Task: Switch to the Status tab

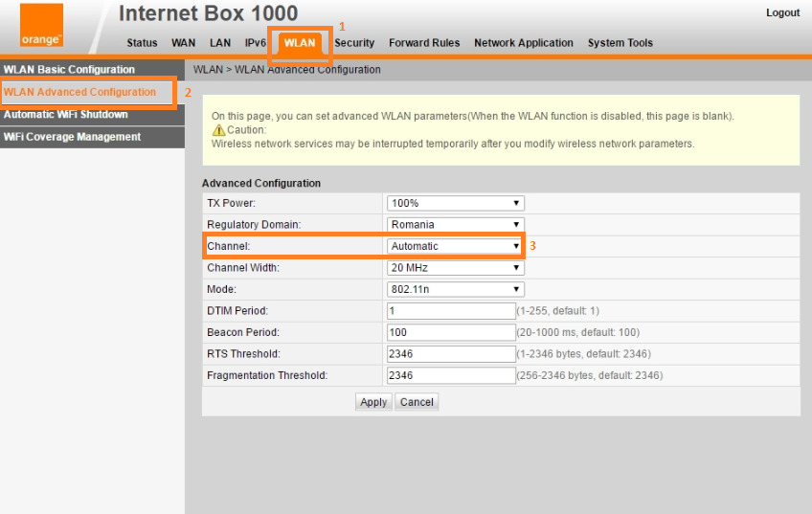Action: pyautogui.click(x=142, y=43)
